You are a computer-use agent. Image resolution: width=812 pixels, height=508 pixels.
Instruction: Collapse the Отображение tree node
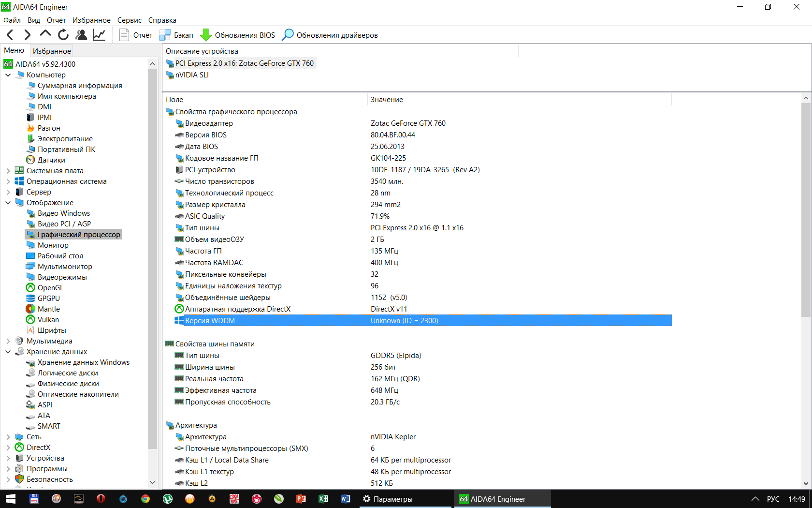pos(8,203)
